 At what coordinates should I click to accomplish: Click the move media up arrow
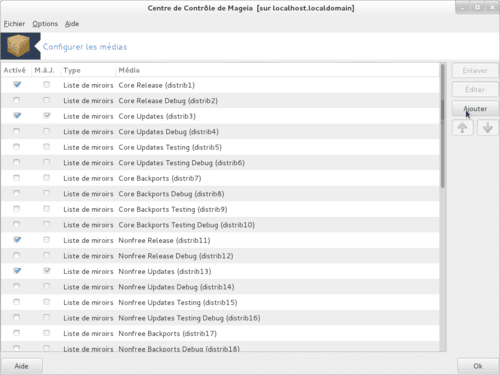tap(462, 128)
